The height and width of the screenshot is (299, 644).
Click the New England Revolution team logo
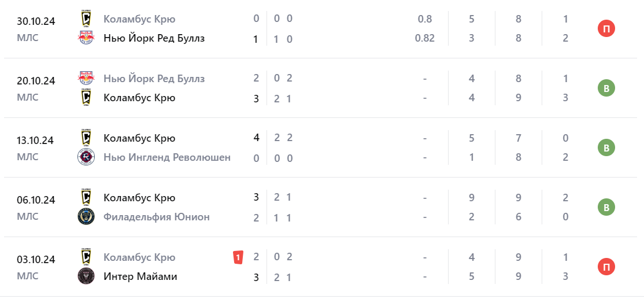(x=86, y=157)
